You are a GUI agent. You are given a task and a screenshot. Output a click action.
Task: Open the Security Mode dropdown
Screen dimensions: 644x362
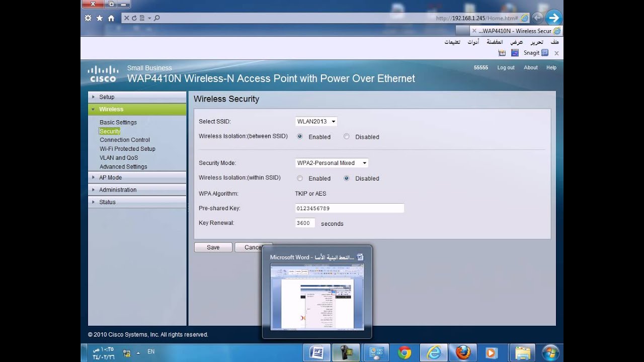pyautogui.click(x=332, y=163)
